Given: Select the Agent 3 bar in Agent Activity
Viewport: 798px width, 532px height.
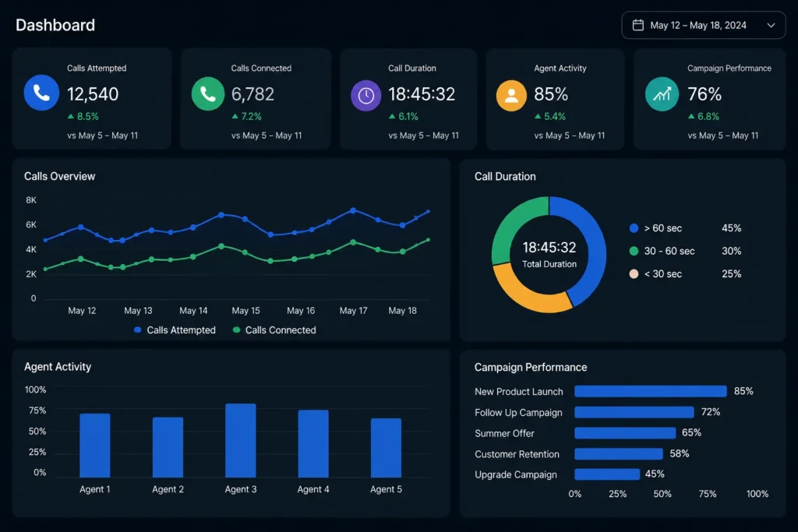Looking at the screenshot, I should click(241, 440).
